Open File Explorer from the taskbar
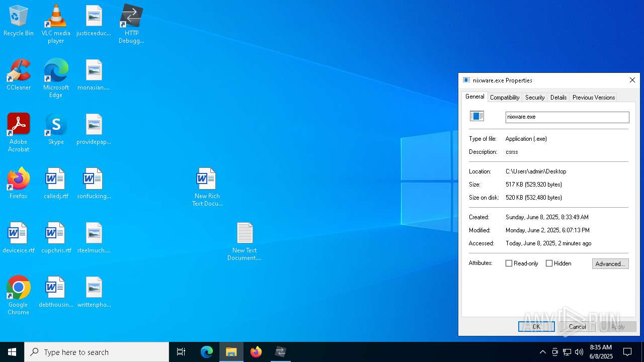Viewport: 644px width, 362px height. coord(231,352)
